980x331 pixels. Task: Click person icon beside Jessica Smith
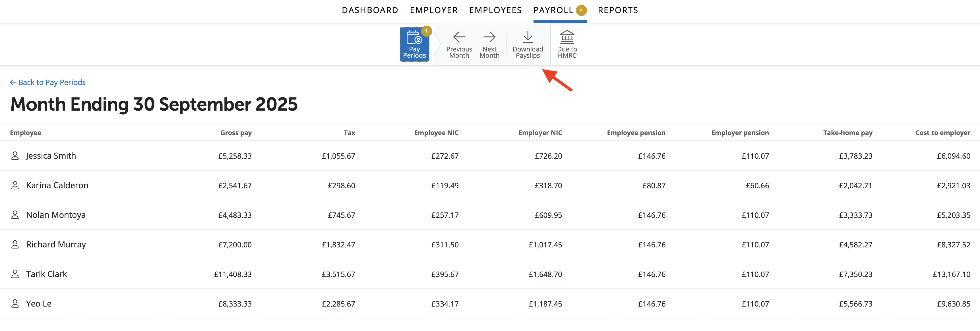pos(15,156)
